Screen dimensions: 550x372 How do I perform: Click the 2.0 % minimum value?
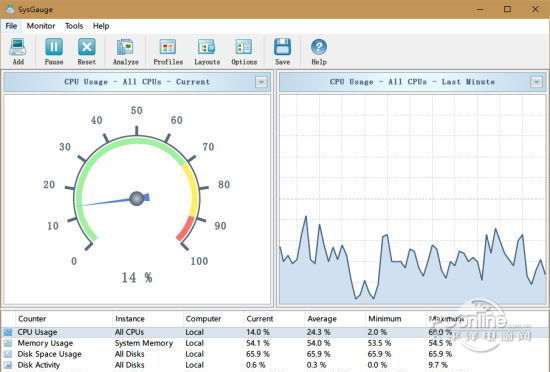(377, 332)
